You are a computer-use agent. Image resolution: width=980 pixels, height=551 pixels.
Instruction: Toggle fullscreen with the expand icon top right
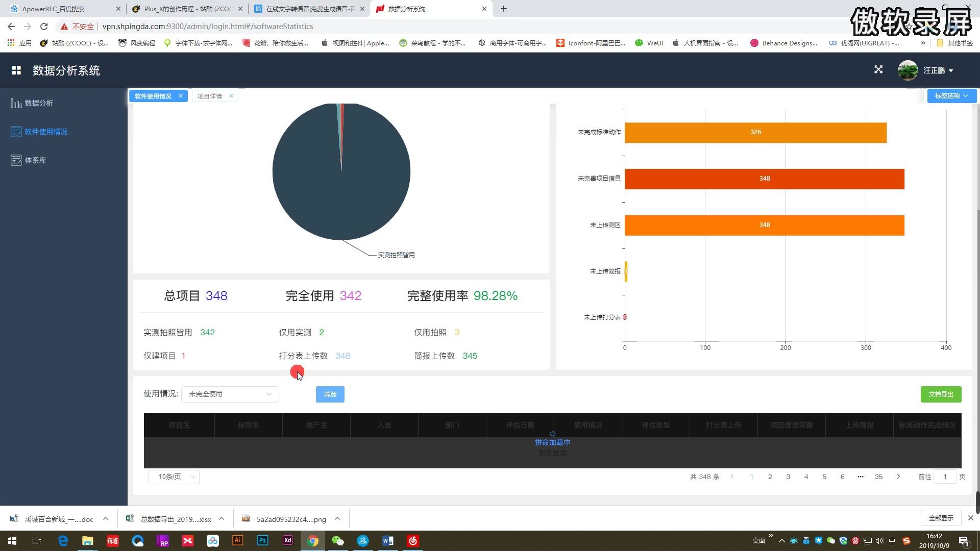tap(878, 69)
